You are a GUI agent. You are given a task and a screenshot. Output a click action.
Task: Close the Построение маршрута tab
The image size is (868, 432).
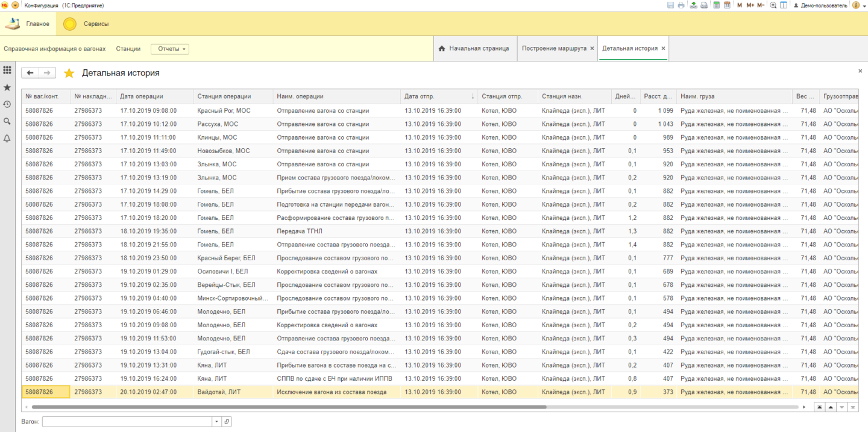592,48
